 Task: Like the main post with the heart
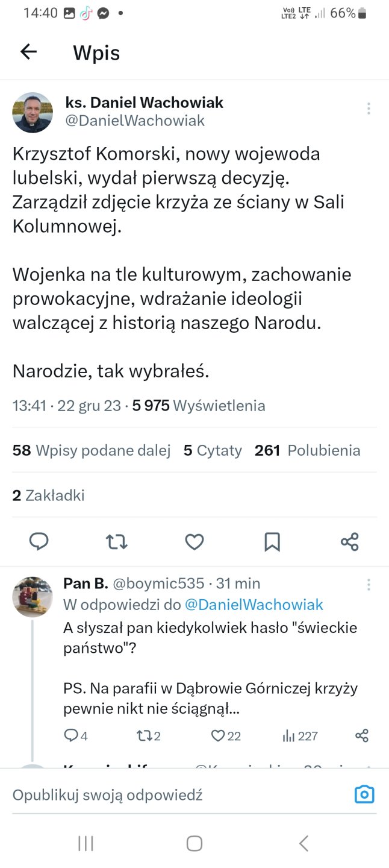pyautogui.click(x=194, y=542)
